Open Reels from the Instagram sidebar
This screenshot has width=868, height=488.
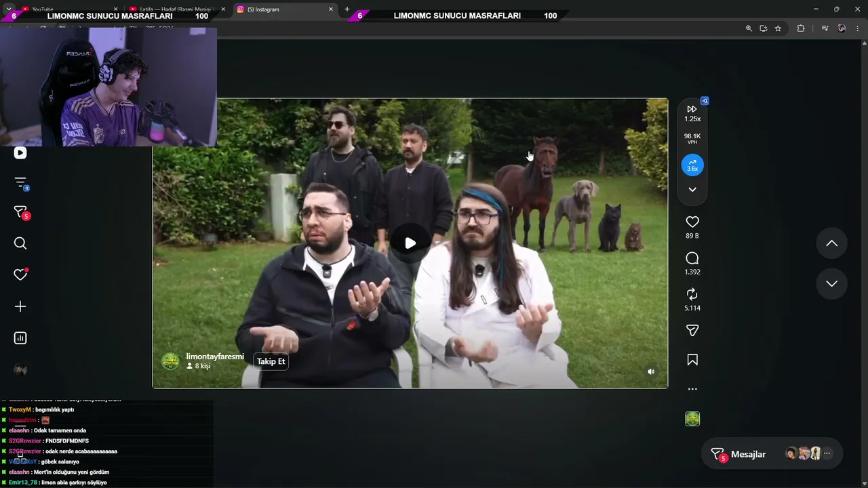pyautogui.click(x=20, y=153)
